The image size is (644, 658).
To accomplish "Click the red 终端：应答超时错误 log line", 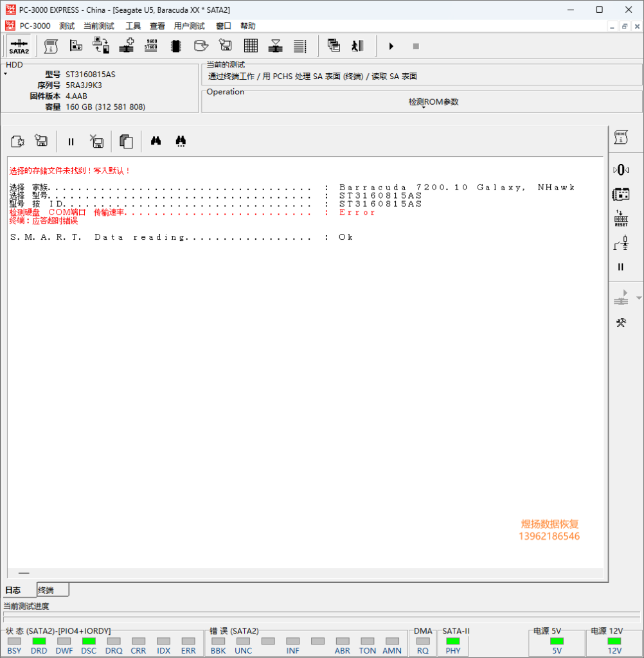I will pos(44,221).
